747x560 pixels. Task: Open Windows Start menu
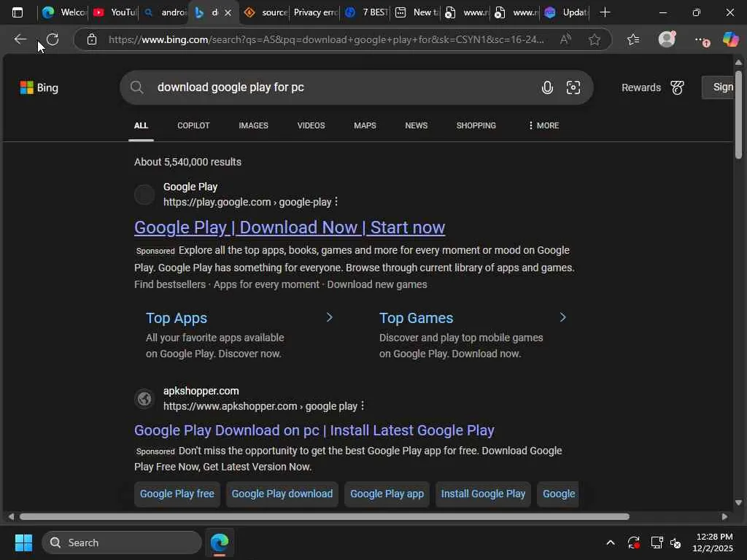tap(23, 542)
